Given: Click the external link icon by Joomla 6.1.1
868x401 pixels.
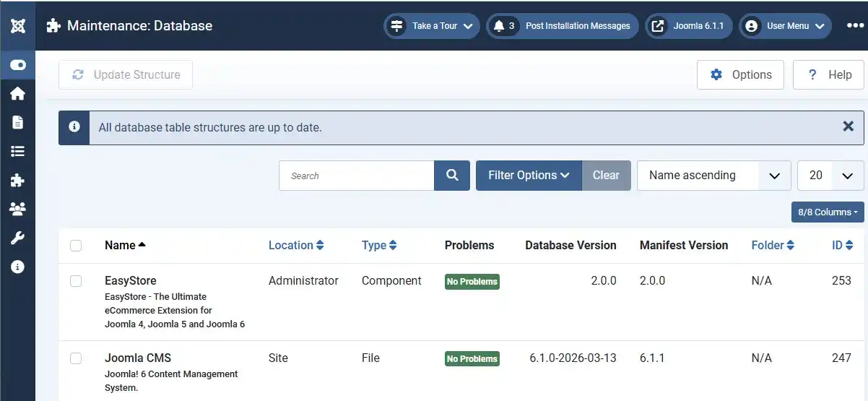Looking at the screenshot, I should 658,26.
